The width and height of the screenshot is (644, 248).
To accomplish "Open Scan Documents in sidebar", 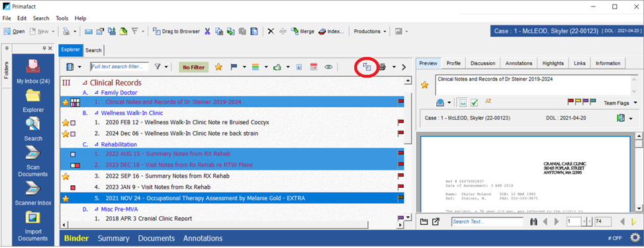I will pyautogui.click(x=33, y=161).
